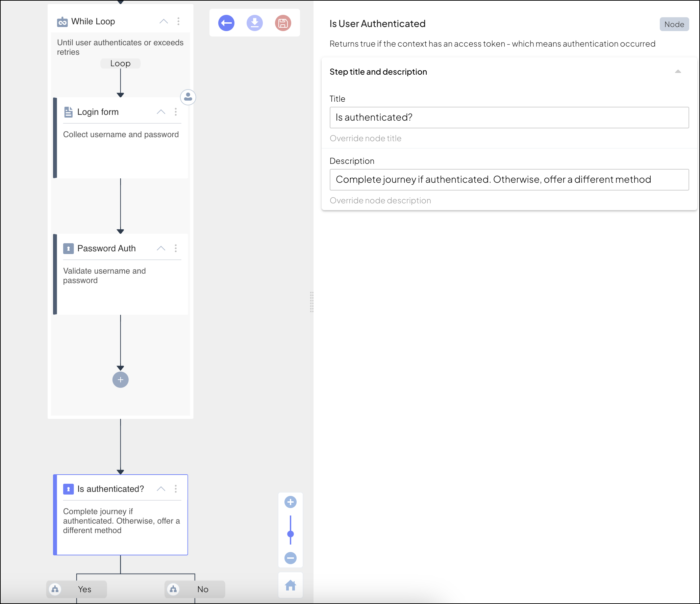Select the Yes branch label
This screenshot has width=700, height=604.
point(84,589)
